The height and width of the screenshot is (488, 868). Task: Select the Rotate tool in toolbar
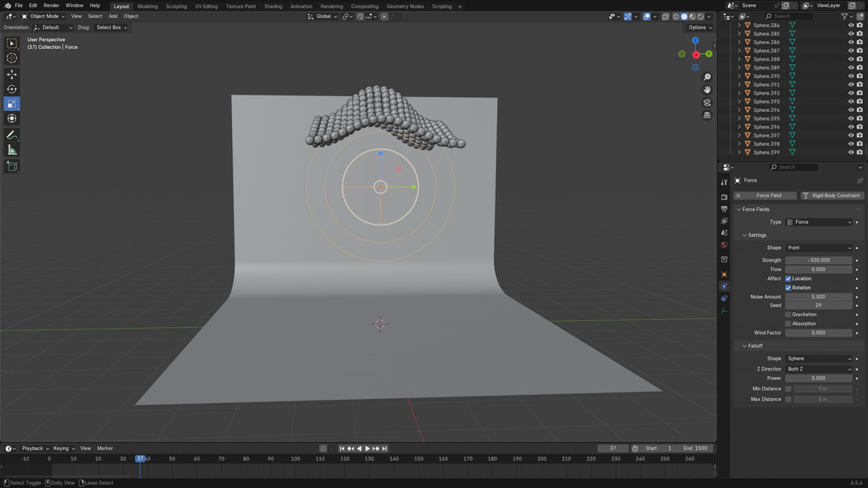tap(12, 89)
